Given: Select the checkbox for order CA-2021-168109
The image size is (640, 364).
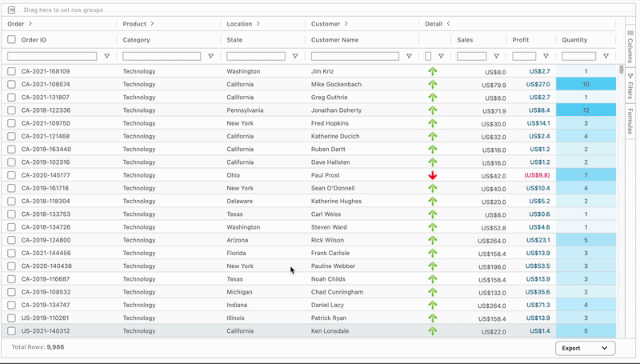Looking at the screenshot, I should [11, 71].
